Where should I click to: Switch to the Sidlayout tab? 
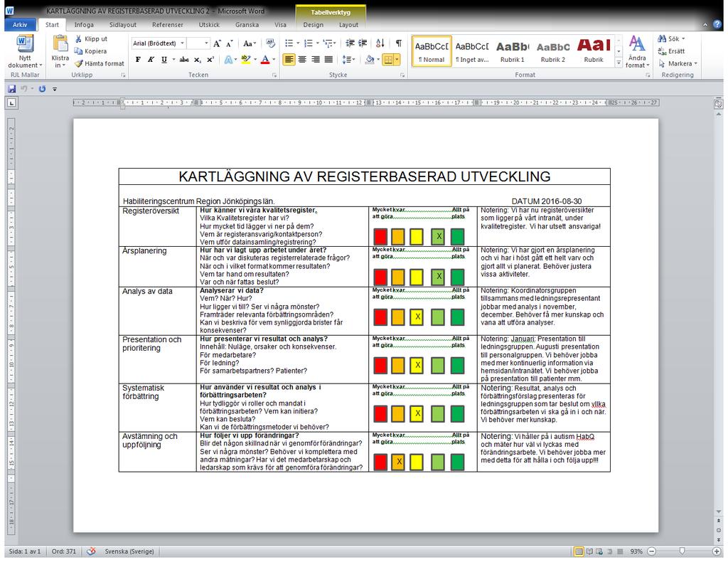[x=123, y=25]
